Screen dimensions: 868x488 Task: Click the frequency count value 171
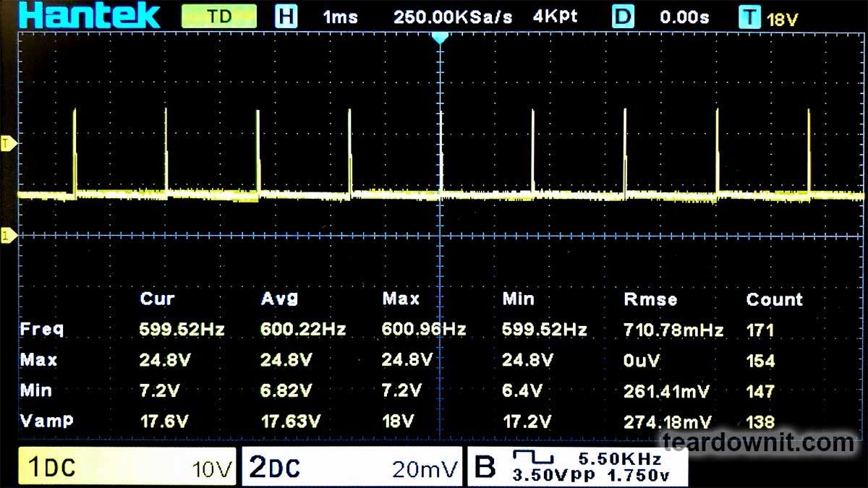[760, 330]
